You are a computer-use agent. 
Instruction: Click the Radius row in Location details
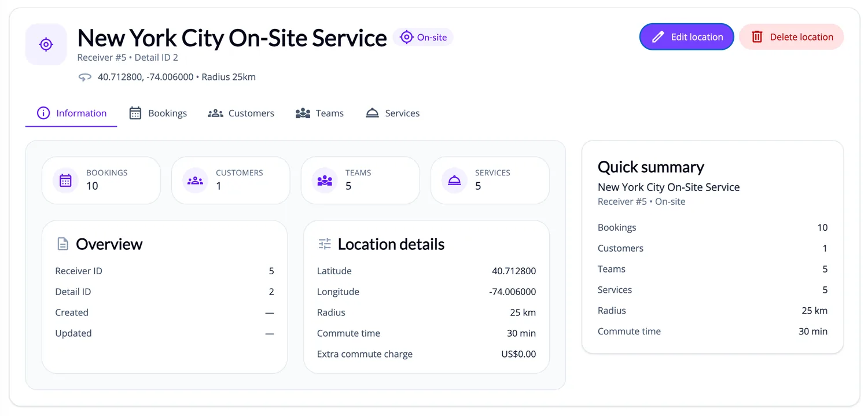pos(426,312)
